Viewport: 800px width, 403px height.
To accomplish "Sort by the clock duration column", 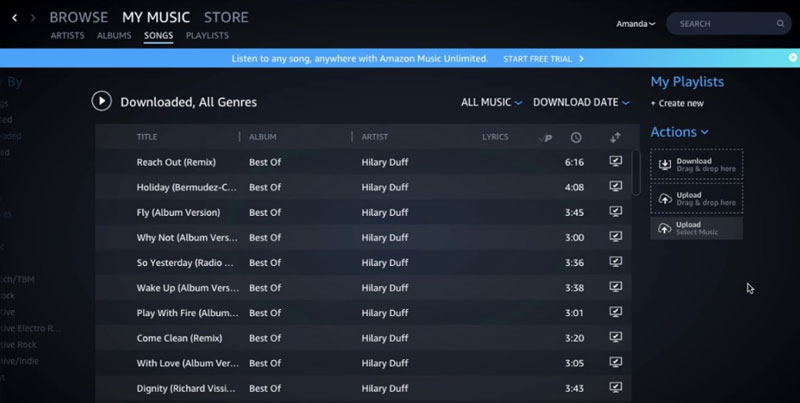I will pyautogui.click(x=576, y=137).
